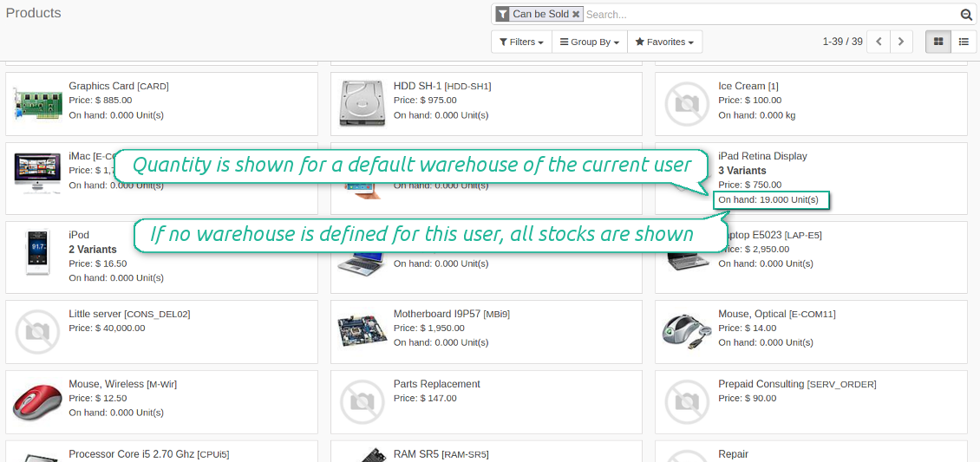Open the iPod product image
Image resolution: width=980 pixels, height=462 pixels.
click(37, 252)
